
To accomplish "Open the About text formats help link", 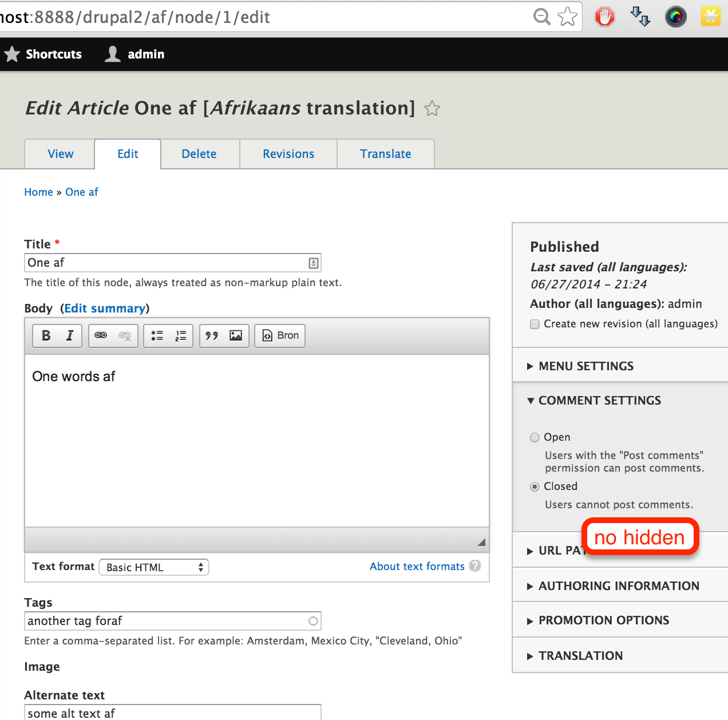I will pos(417,566).
